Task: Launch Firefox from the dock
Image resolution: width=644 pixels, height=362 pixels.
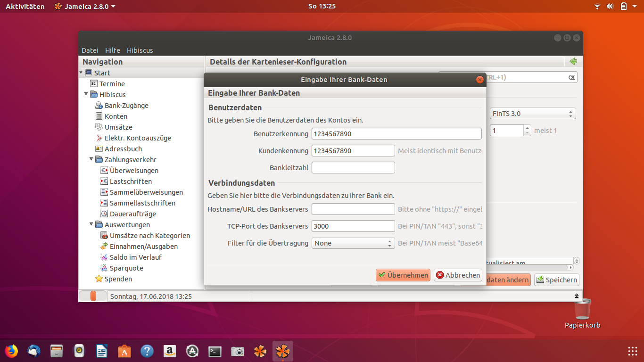Action: click(x=11, y=351)
